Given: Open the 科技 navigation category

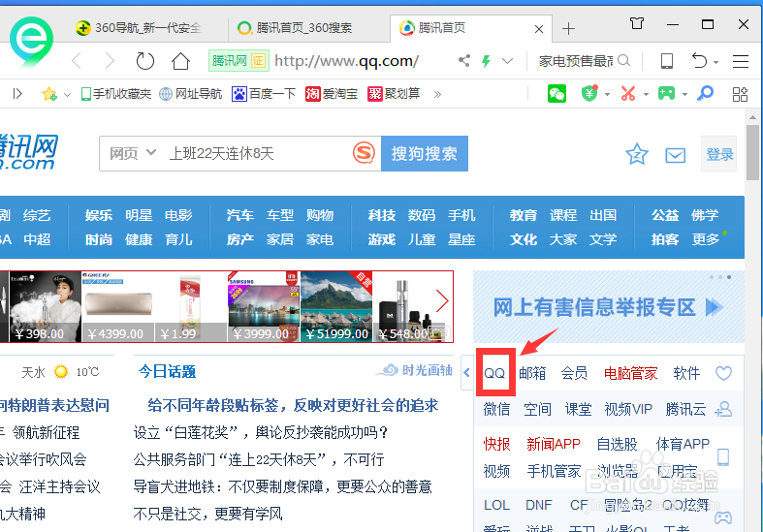Looking at the screenshot, I should [x=382, y=215].
